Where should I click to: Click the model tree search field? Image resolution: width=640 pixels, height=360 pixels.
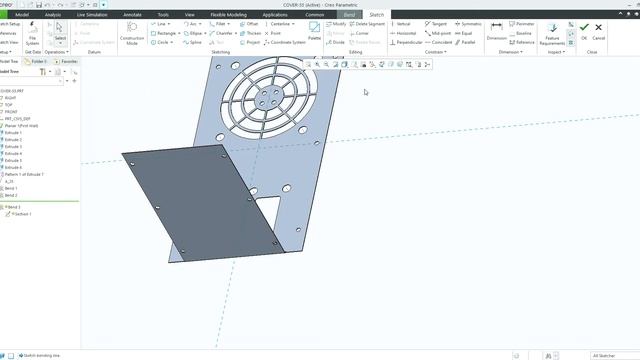(31, 81)
